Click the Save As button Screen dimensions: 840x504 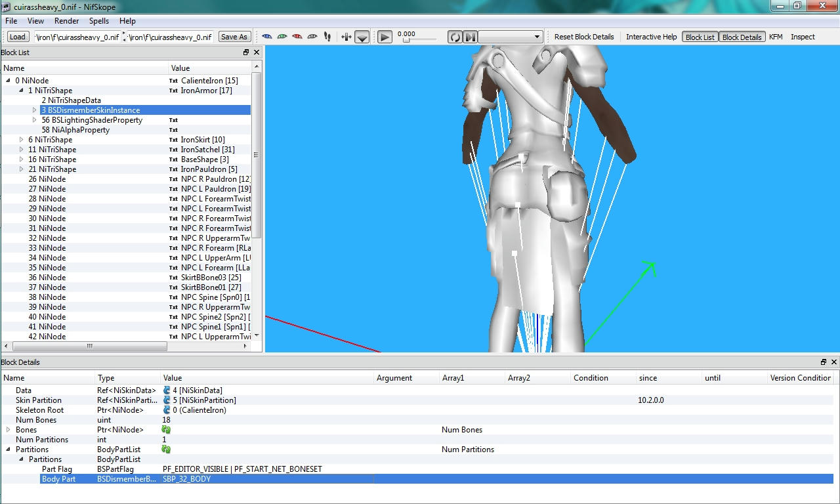pyautogui.click(x=234, y=37)
